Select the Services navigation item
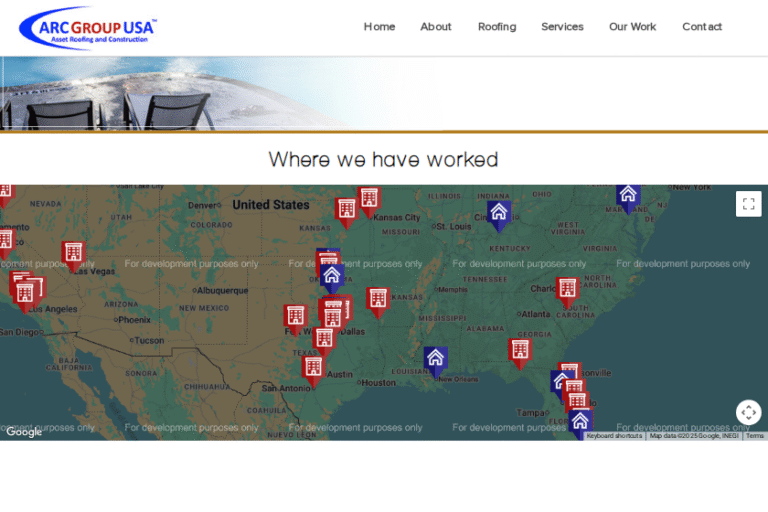768x512 pixels. point(562,27)
